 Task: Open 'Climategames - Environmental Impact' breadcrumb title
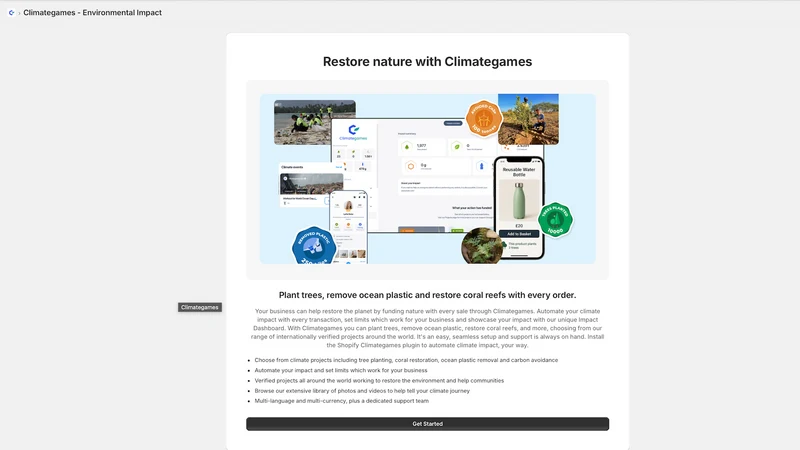92,13
